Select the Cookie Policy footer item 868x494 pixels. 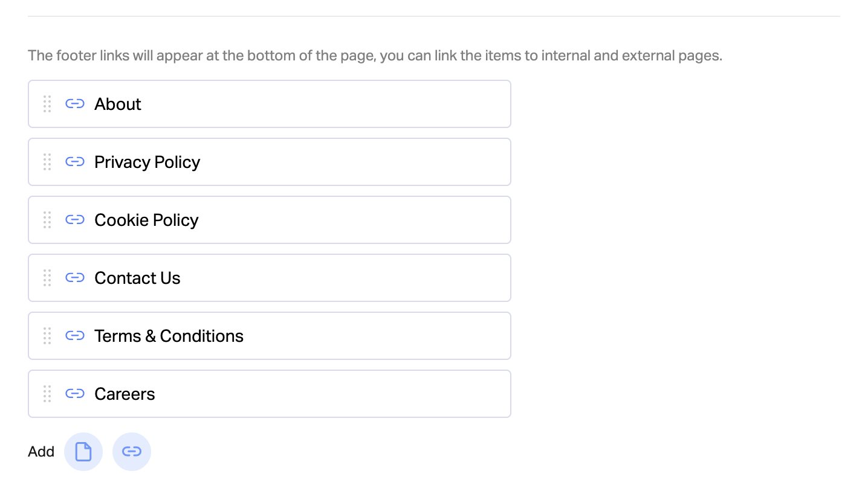[x=270, y=220]
